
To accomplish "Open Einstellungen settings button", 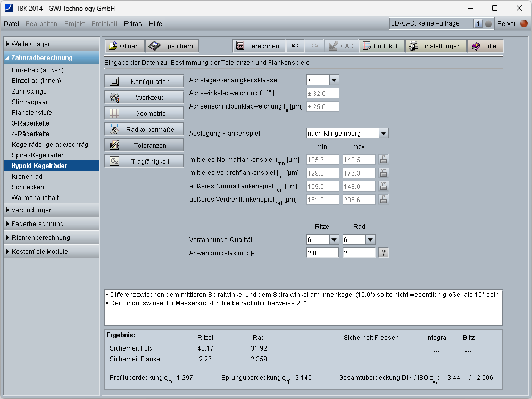I will click(x=434, y=46).
